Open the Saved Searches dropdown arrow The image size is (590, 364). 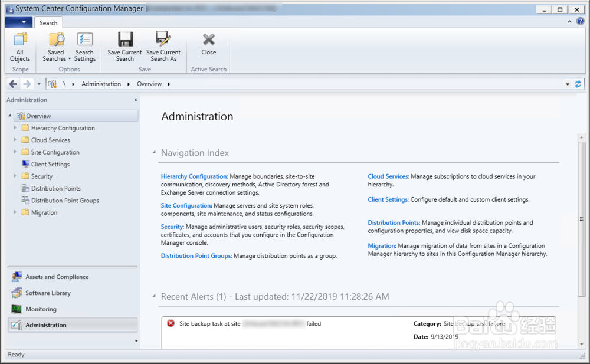[x=70, y=59]
